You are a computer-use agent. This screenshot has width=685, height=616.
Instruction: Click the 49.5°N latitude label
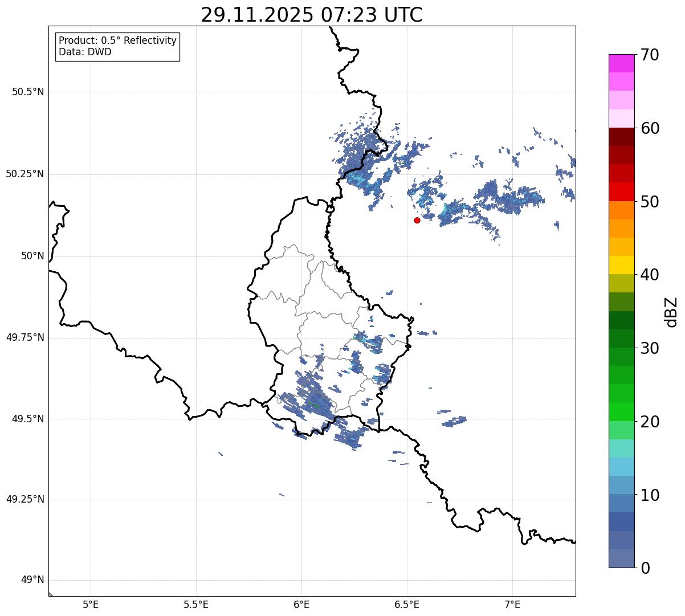pos(28,419)
